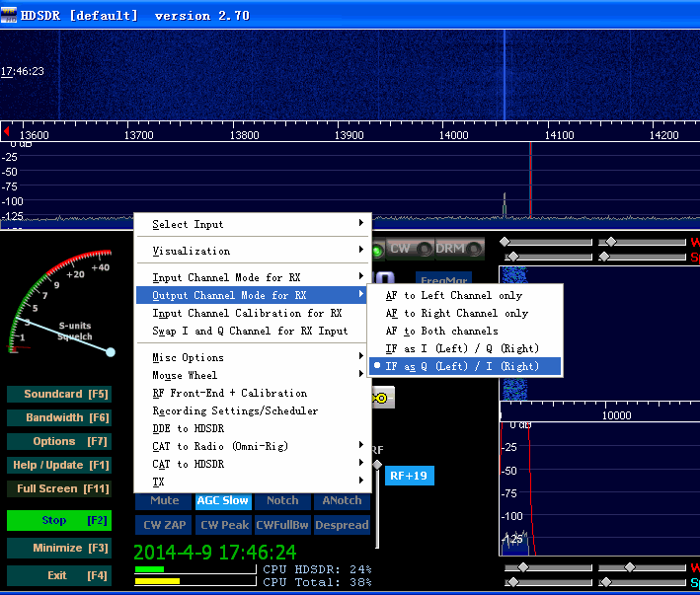Click the second-row left slider above audio waterfall
The width and height of the screenshot is (700, 595).
pos(548,257)
